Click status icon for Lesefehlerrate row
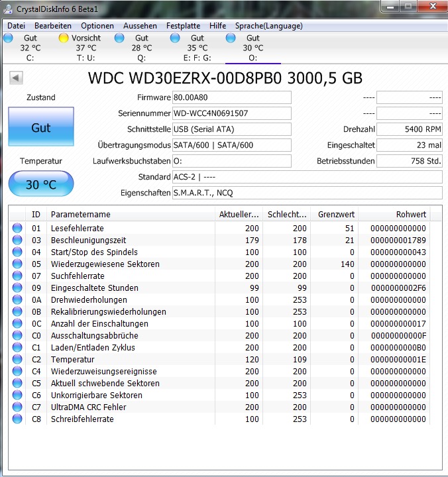Screen dimensions: 448x477 17,228
